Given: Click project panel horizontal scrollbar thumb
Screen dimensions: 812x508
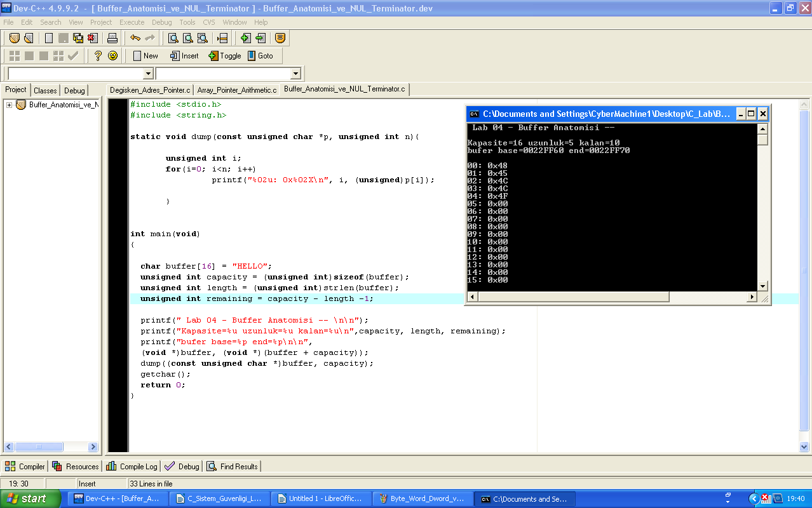Looking at the screenshot, I should 39,446.
